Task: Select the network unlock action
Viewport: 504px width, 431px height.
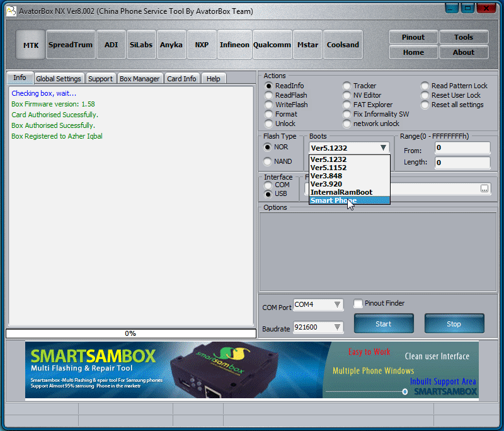Action: (x=371, y=124)
